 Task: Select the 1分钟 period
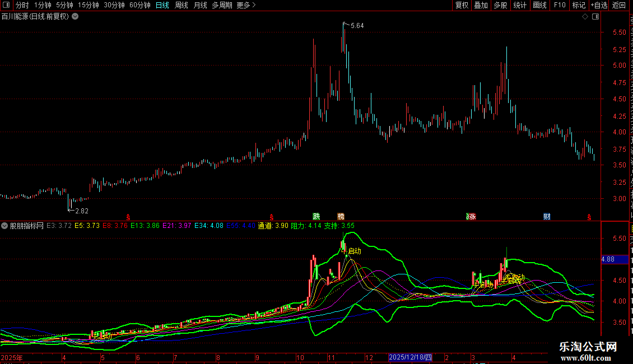pyautogui.click(x=43, y=5)
